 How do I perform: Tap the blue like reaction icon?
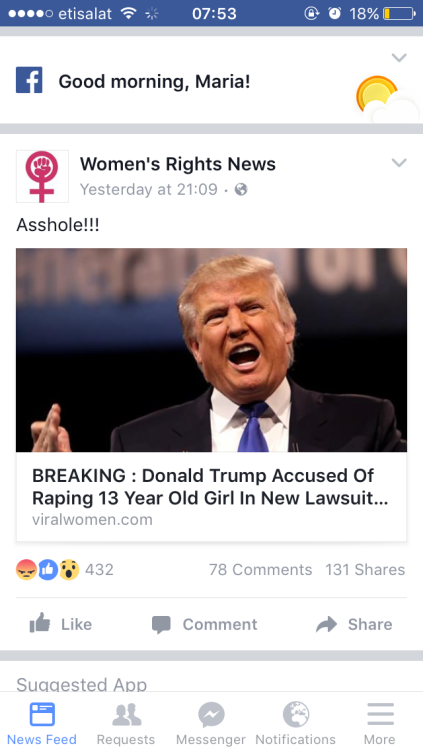point(47,570)
